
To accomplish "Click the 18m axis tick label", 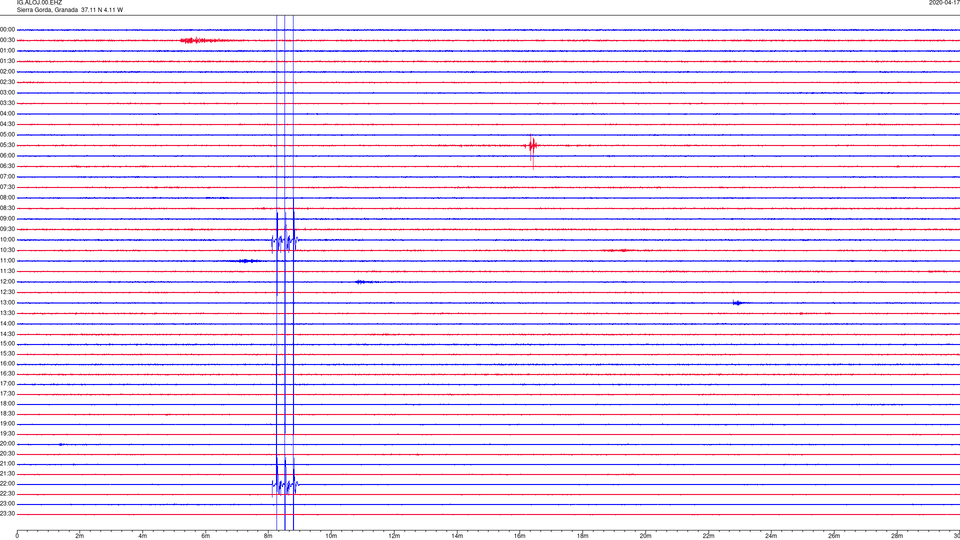I will (x=582, y=536).
